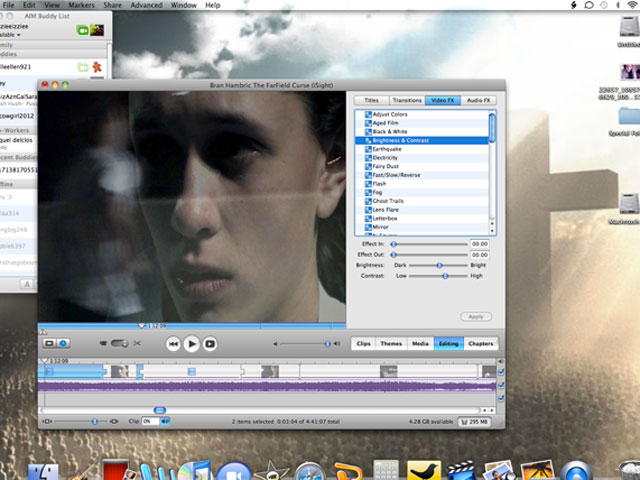Click the effects list scroll-down arrow
This screenshot has width=640, height=480.
[x=492, y=231]
